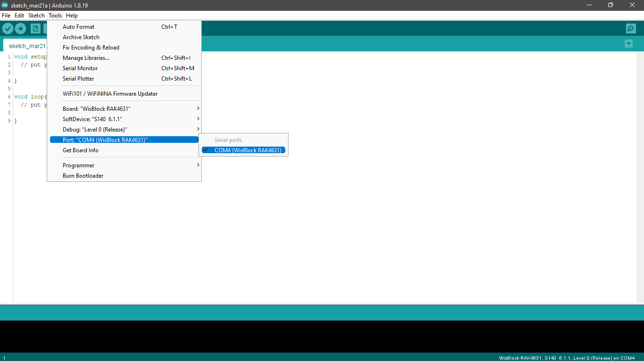Click line number 9 in the gutter
Viewport: 644px width, 362px height.
pyautogui.click(x=9, y=121)
